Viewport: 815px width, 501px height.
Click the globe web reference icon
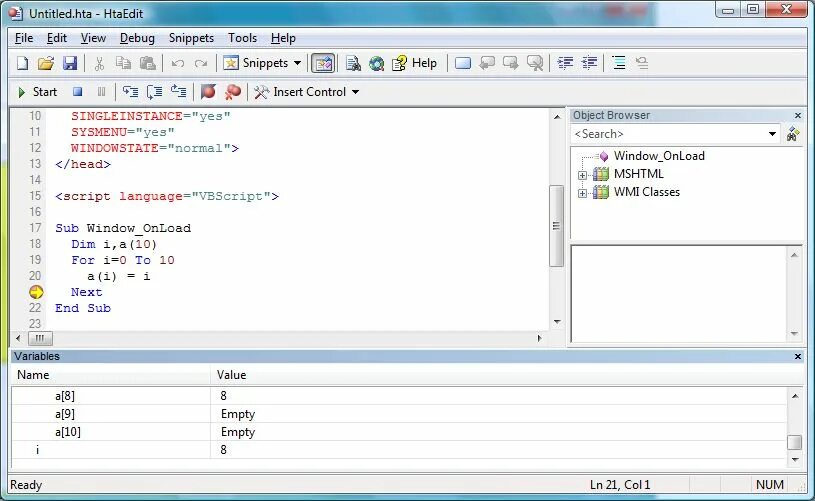pos(376,63)
